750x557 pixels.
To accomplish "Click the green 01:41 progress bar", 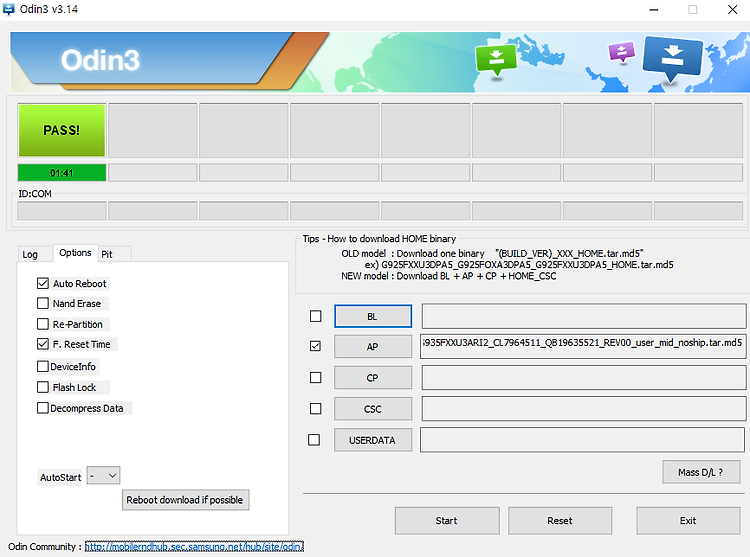I will 62,173.
